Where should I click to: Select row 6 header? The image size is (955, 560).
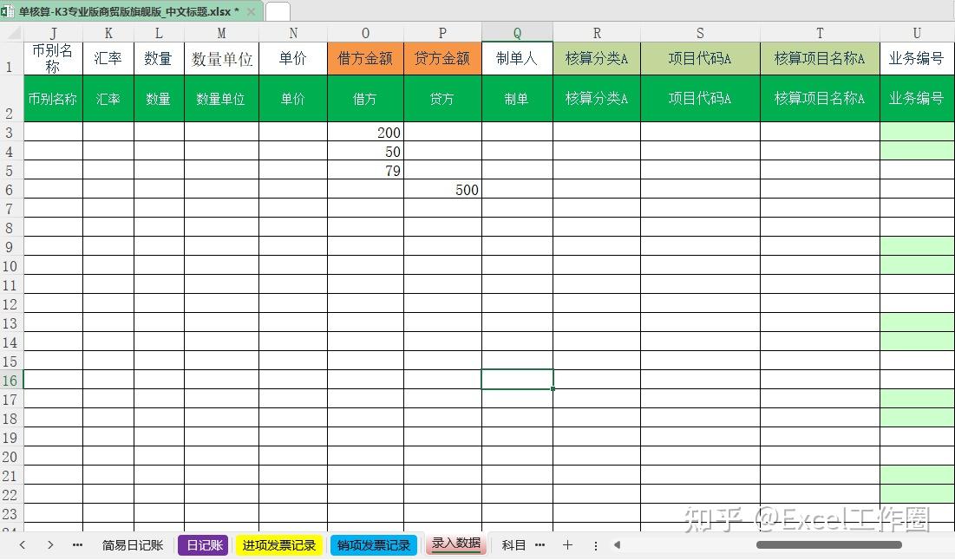coord(11,189)
